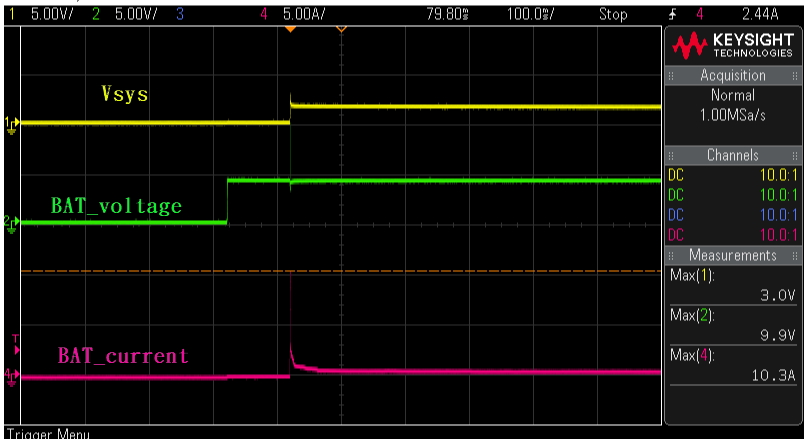Click the hollow orange time reference marker

[341, 29]
